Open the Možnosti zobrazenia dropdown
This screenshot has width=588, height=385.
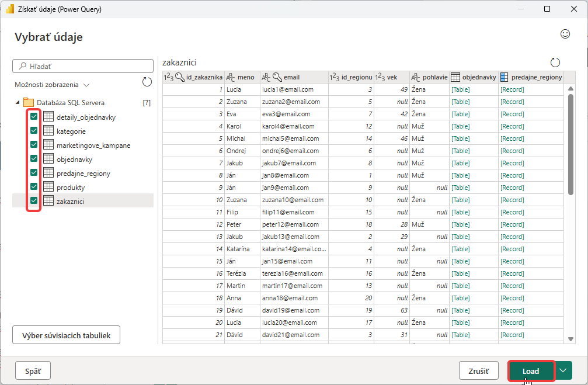coord(52,85)
